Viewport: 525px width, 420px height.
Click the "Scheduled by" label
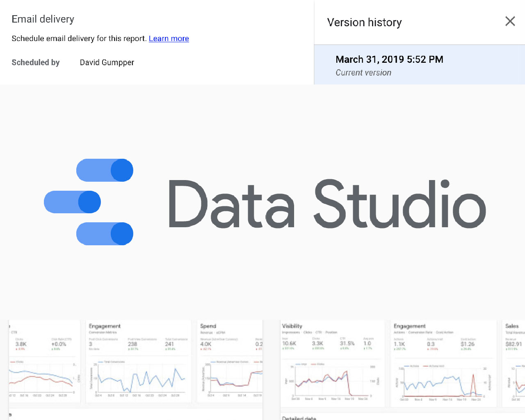[36, 62]
